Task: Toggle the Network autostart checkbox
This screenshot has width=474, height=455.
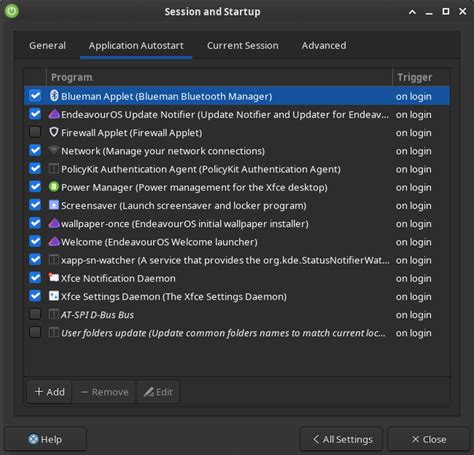Action: [x=35, y=150]
